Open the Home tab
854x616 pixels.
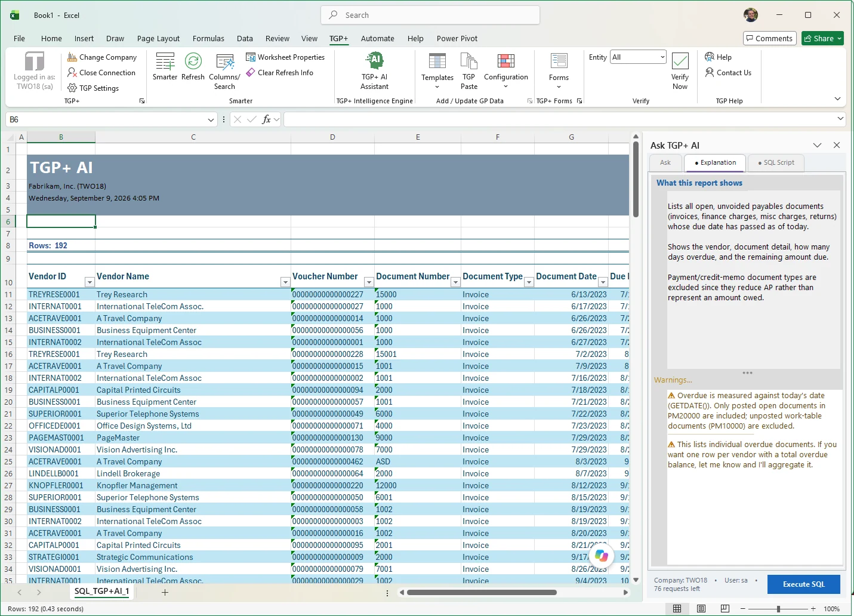pos(51,39)
